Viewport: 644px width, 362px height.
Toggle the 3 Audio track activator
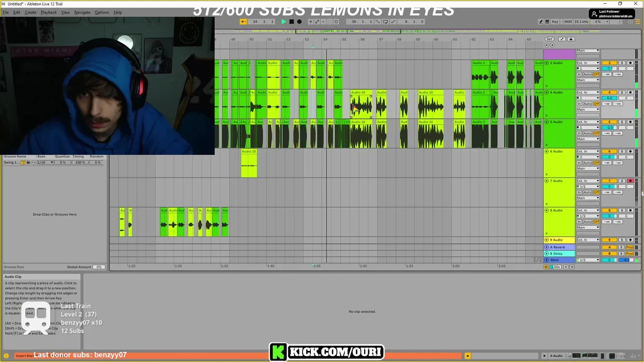[609, 63]
